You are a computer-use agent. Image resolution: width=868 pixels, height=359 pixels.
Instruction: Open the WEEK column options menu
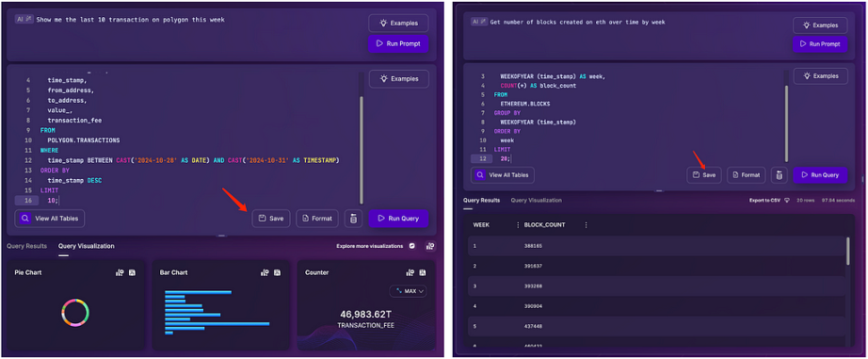[518, 225]
